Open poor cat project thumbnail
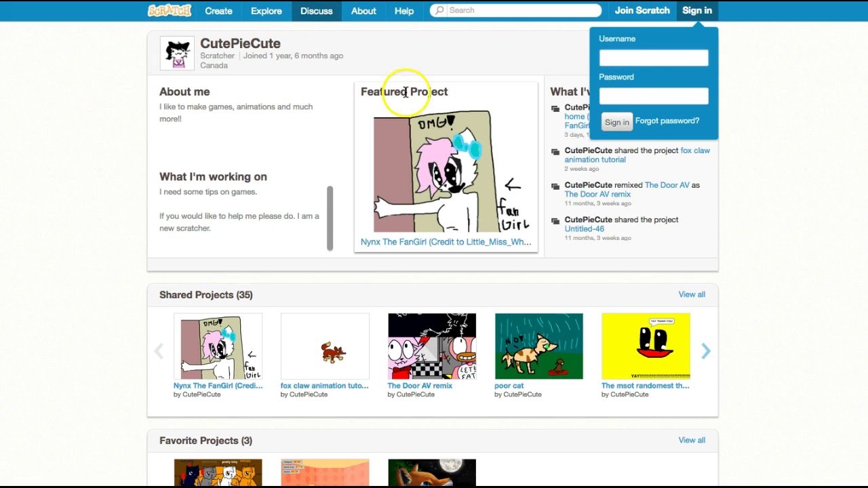The image size is (868, 488). click(539, 346)
